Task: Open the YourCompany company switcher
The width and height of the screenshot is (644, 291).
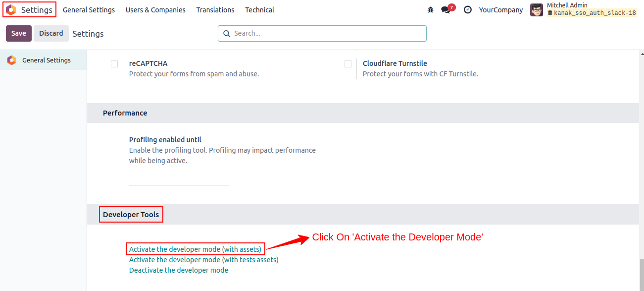Action: (x=501, y=10)
